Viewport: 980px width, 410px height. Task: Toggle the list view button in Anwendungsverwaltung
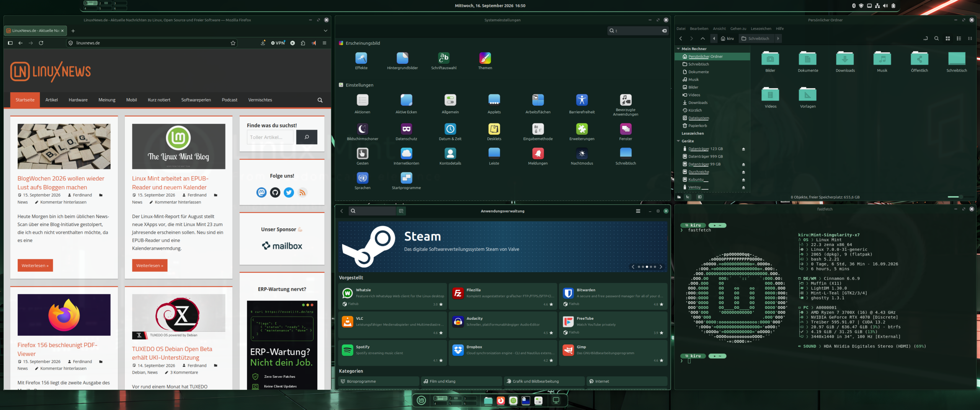pos(401,211)
